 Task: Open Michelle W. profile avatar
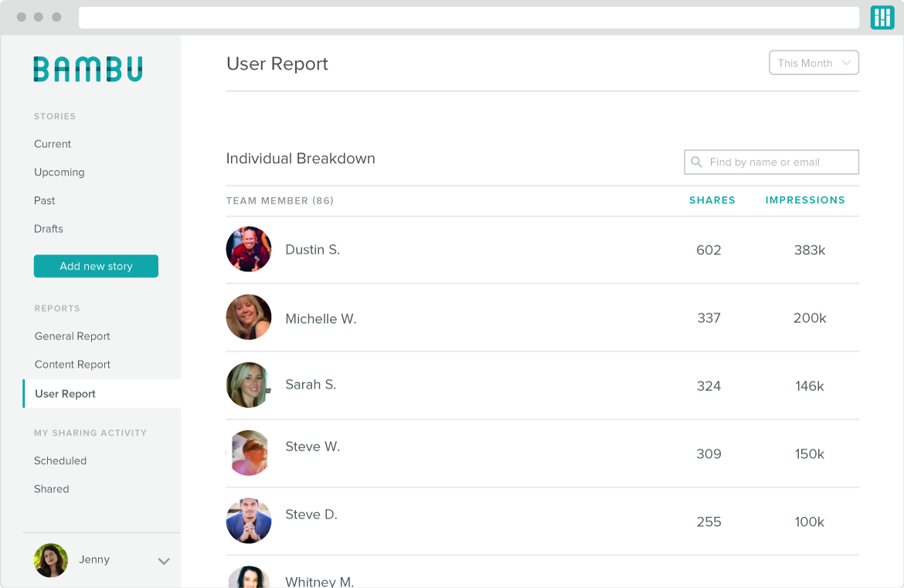(x=249, y=317)
